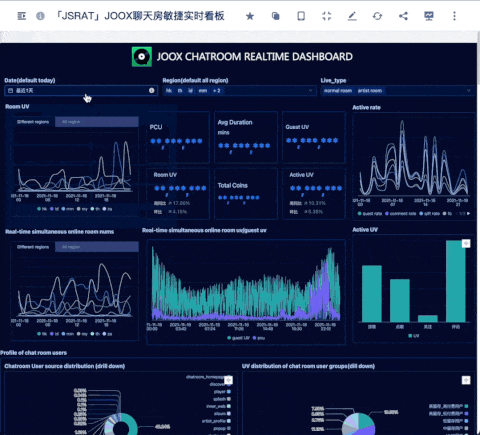Viewport: 480px width, 435px height.
Task: Click the Active UV metric card
Action: coord(314,194)
